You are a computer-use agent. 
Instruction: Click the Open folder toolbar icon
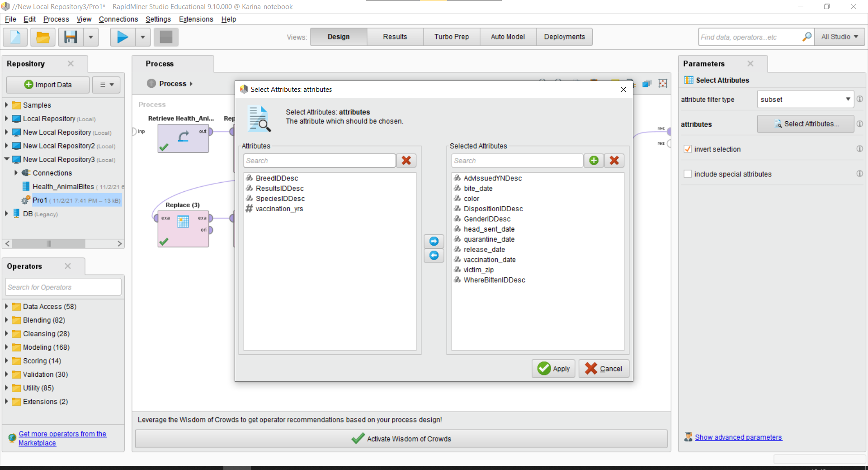coord(43,37)
